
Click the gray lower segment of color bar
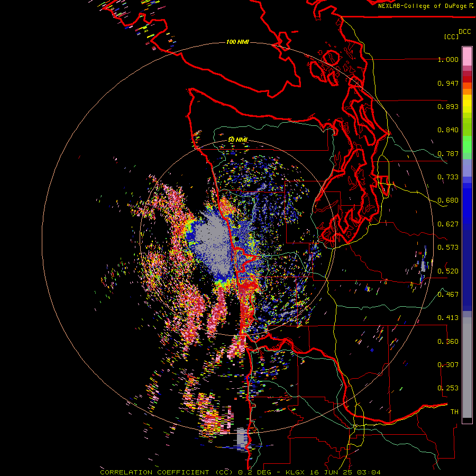(467, 368)
